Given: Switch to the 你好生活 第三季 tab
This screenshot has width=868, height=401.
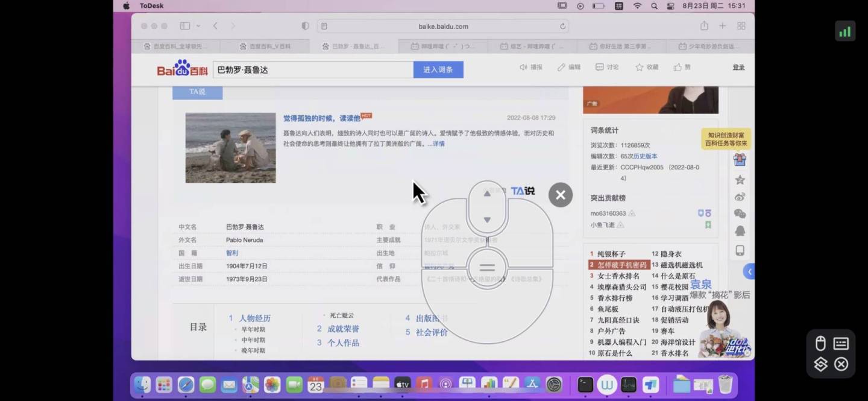Looking at the screenshot, I should [x=621, y=46].
